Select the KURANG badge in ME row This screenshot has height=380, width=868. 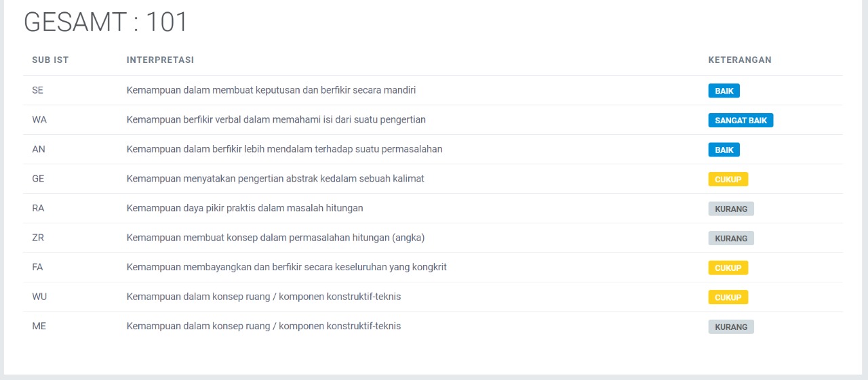(x=731, y=326)
